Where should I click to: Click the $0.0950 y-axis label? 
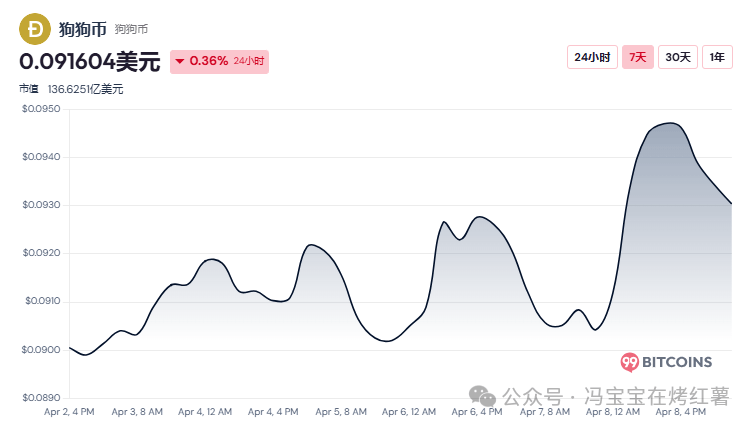[41, 109]
